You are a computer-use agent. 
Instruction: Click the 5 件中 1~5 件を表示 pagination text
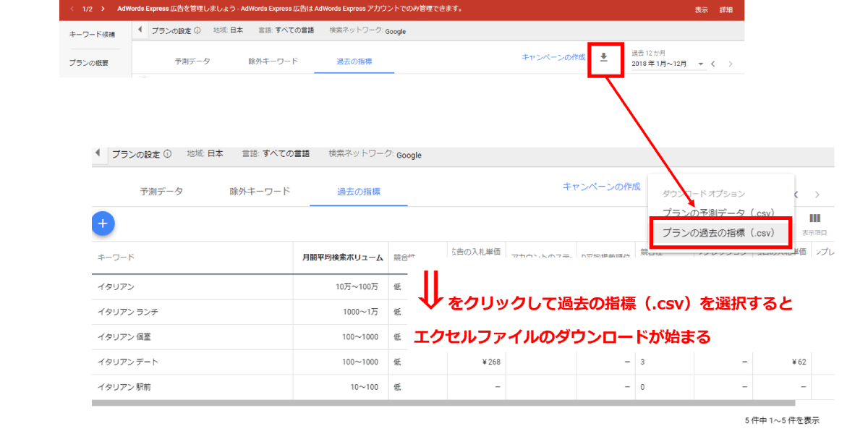tap(782, 420)
